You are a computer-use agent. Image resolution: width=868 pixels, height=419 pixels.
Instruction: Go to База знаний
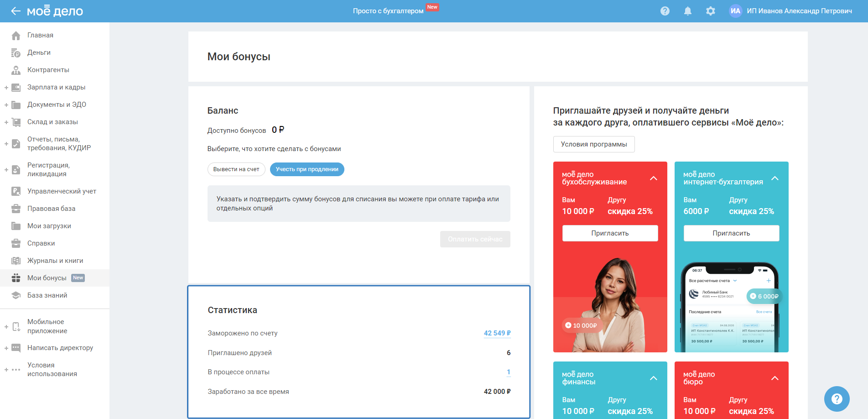(47, 295)
